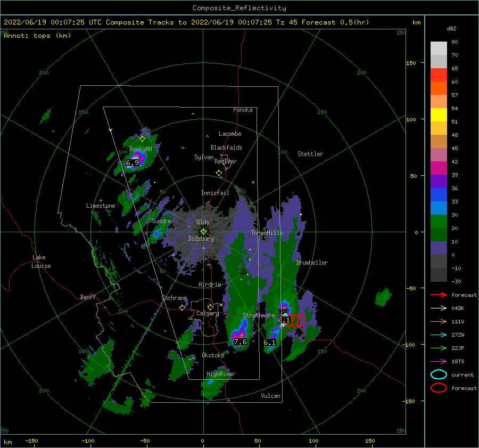
Task: Select the yellow diamond marker above RockyMH
Action: (142, 139)
